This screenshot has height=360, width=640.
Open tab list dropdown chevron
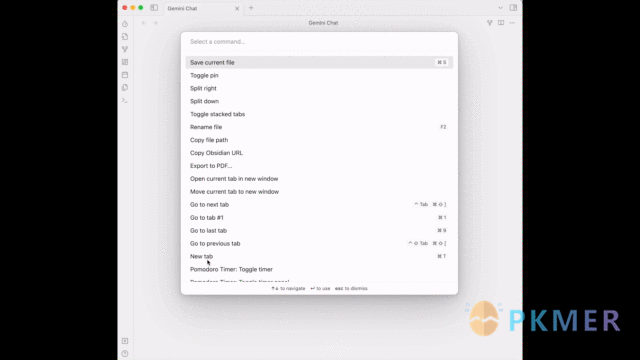(500, 8)
